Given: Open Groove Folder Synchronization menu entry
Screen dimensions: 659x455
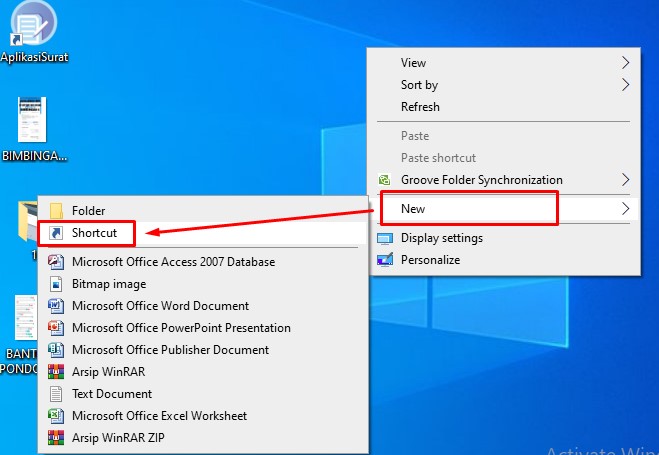Looking at the screenshot, I should tap(504, 180).
